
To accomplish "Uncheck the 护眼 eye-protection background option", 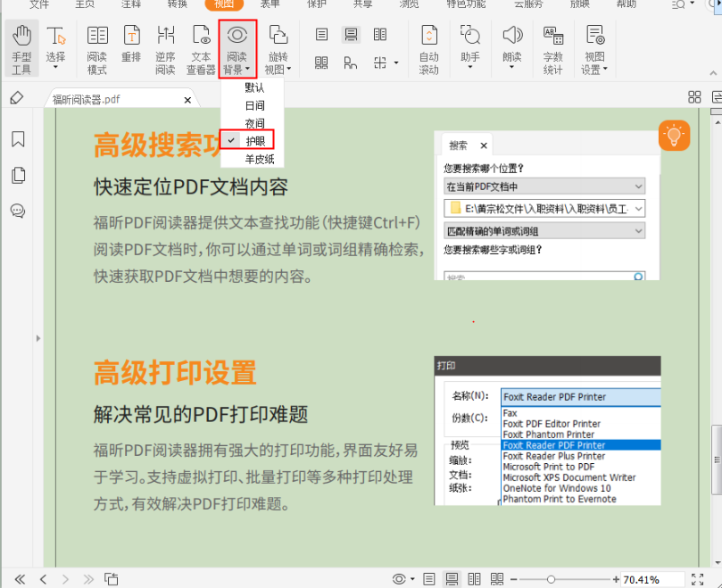I will point(253,141).
